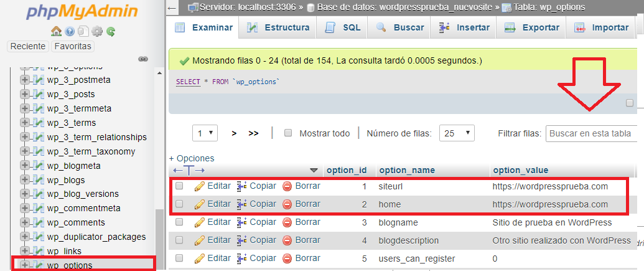Tick the checkbox for the blogname row

click(179, 222)
